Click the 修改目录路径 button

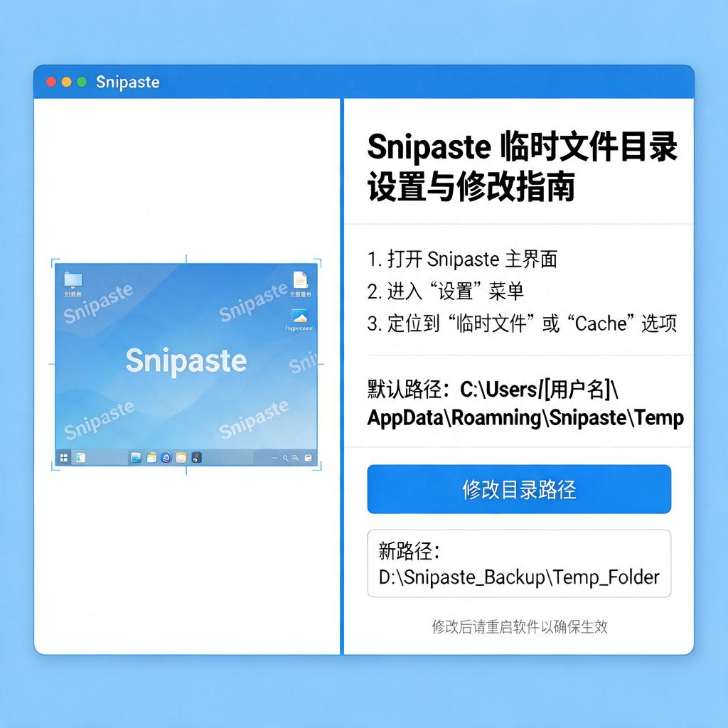[518, 489]
